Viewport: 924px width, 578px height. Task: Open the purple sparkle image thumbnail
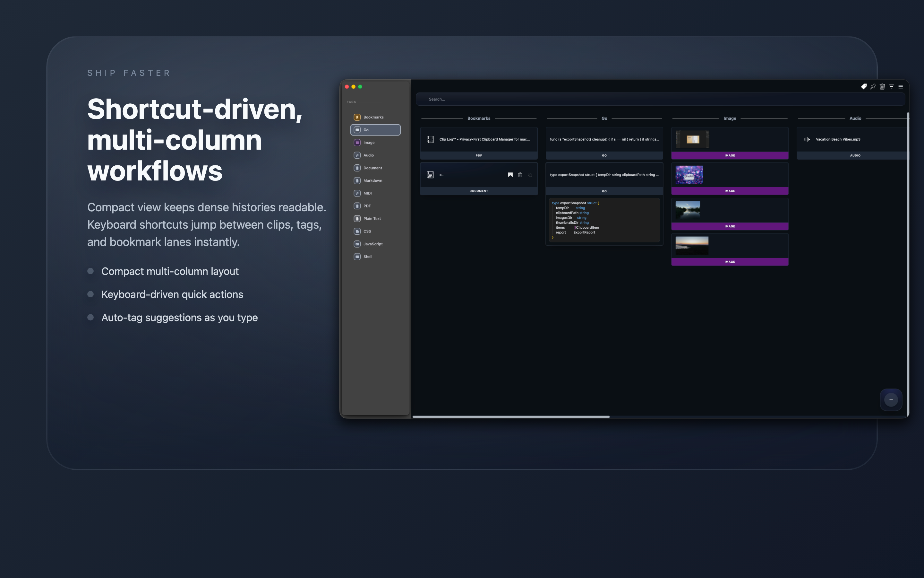point(689,175)
